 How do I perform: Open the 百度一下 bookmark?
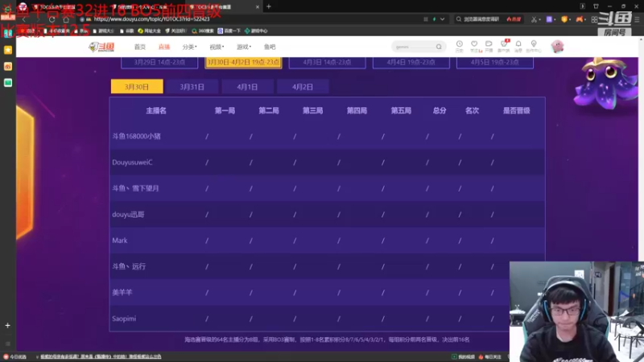[x=229, y=31]
